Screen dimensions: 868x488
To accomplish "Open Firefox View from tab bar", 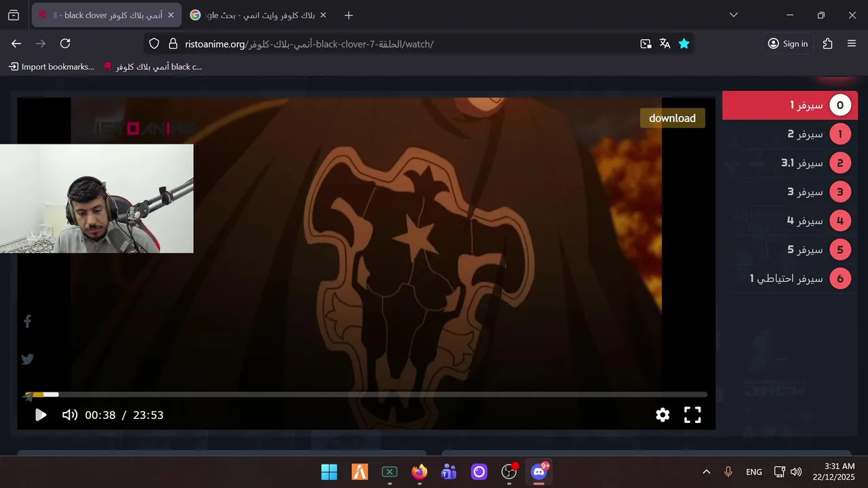I will click(14, 15).
